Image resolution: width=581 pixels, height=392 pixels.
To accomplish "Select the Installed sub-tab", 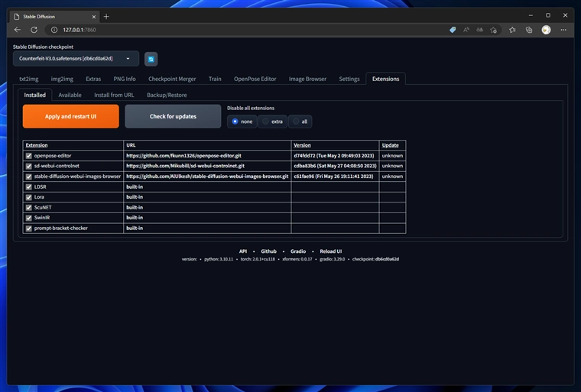I will click(x=35, y=95).
